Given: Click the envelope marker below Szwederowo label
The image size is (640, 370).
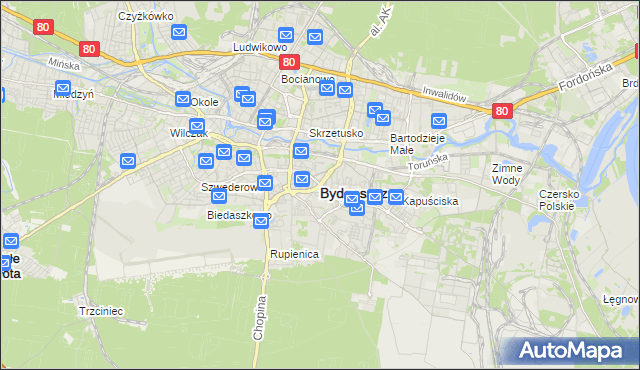Looking at the screenshot, I should point(219,197).
